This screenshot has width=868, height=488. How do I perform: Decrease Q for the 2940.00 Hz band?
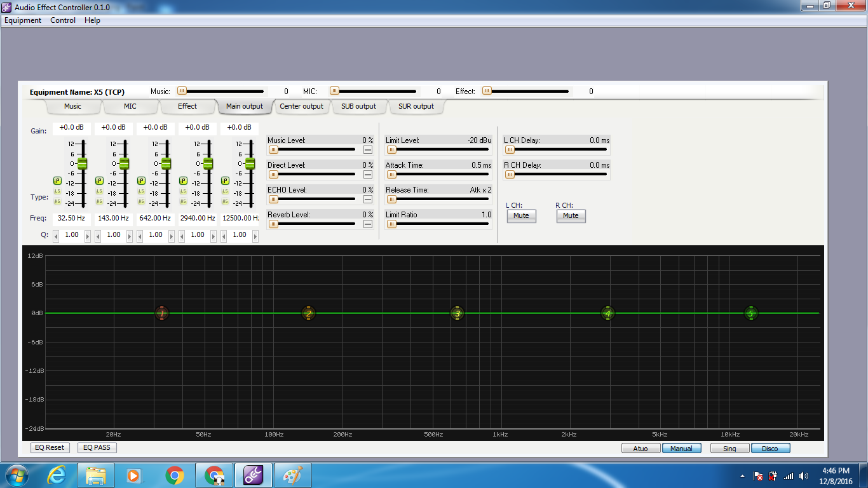point(182,236)
